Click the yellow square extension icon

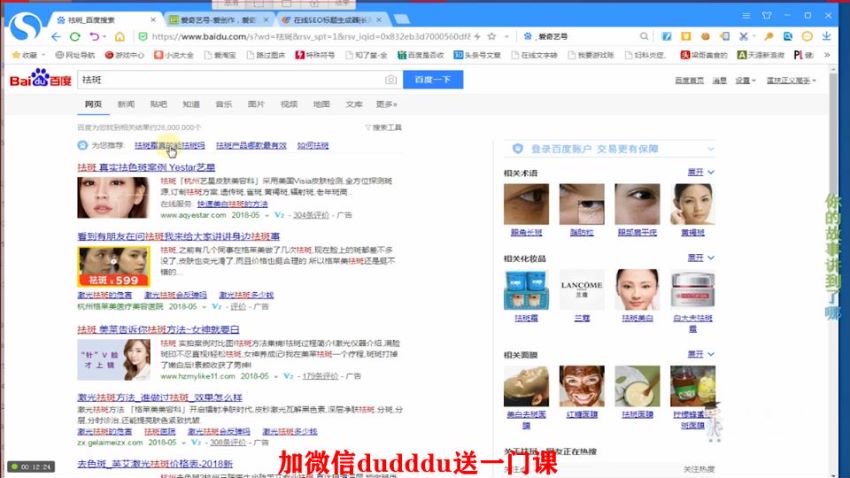point(686,36)
